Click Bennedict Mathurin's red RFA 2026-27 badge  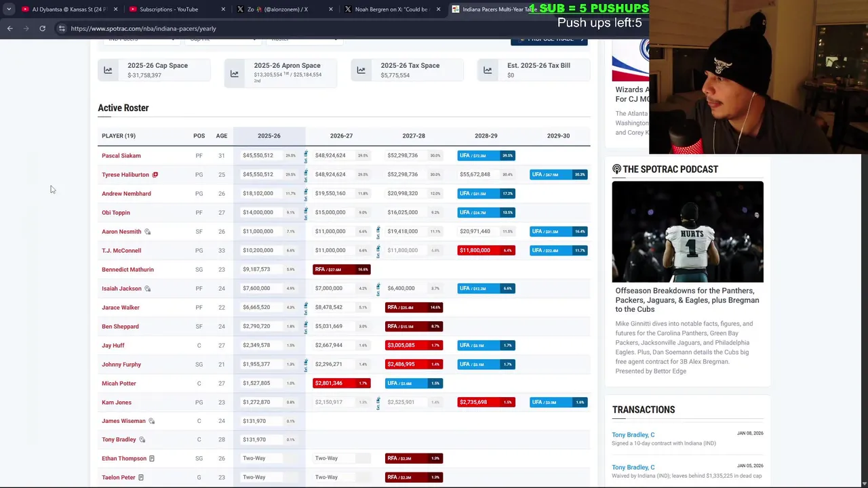coord(342,270)
